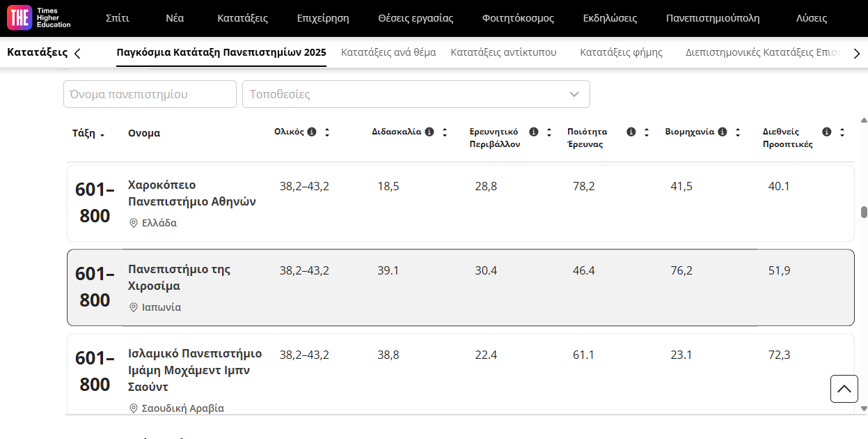The width and height of the screenshot is (868, 439).
Task: Click info icon next to Ολικός column
Action: [312, 132]
